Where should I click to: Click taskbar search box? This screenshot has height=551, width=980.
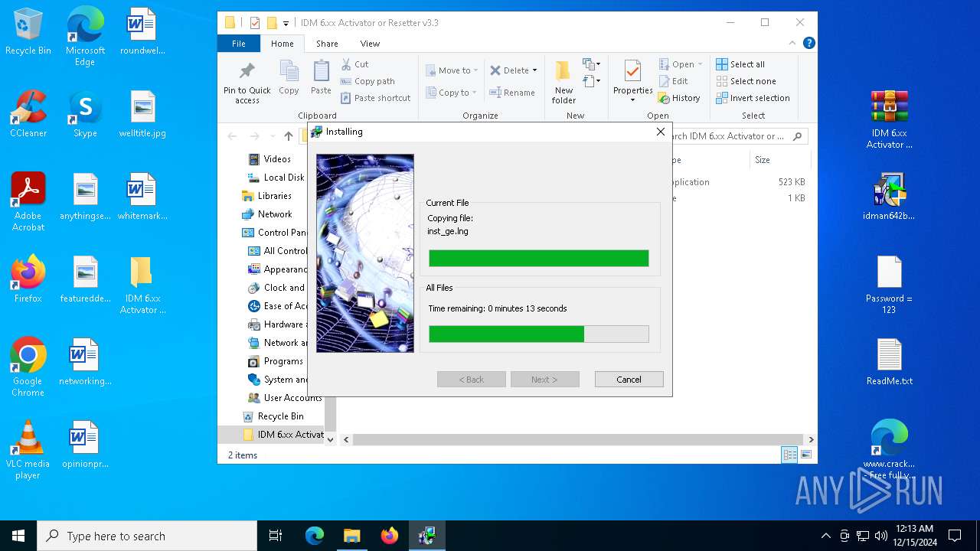click(147, 536)
